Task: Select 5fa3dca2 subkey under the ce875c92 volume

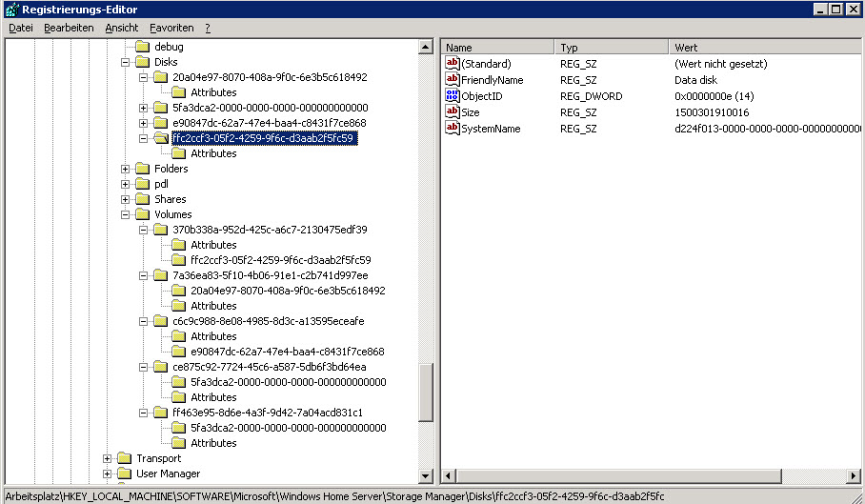Action: [x=289, y=382]
